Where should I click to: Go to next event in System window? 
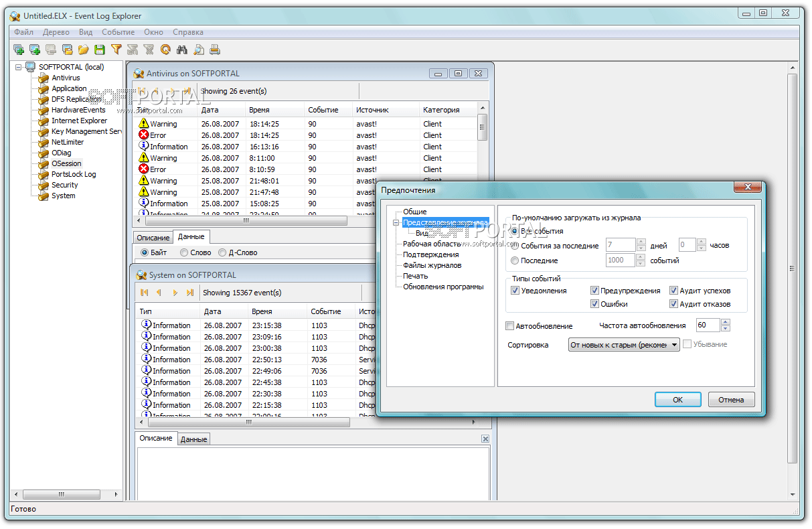[x=175, y=293]
